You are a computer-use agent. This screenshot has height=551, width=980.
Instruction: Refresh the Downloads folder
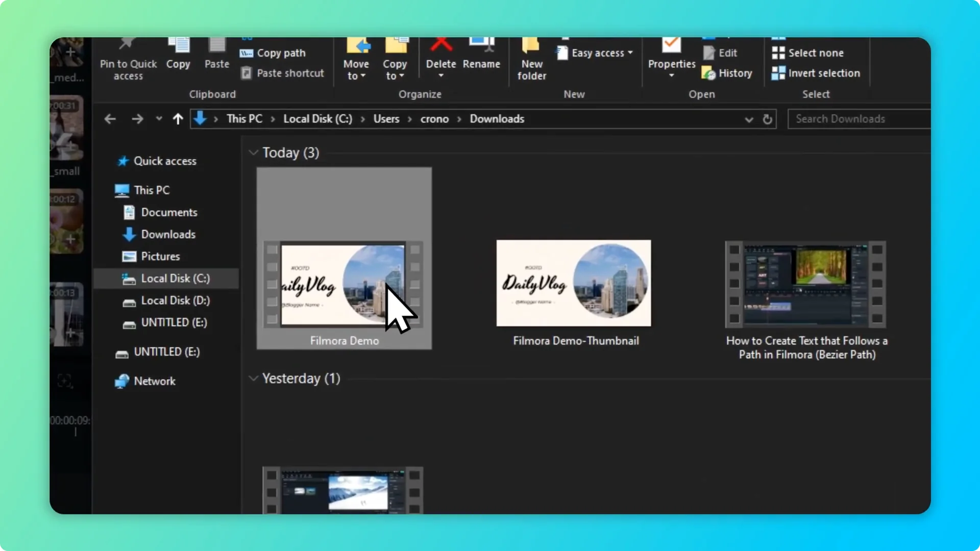pyautogui.click(x=767, y=119)
